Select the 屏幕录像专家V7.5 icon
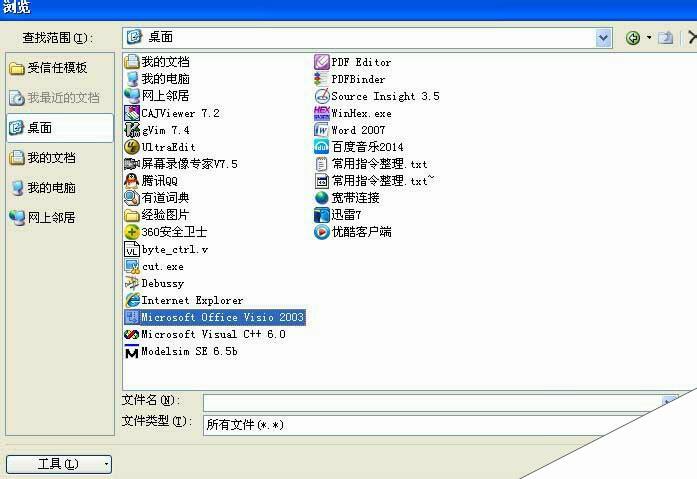The image size is (697, 479). pos(132,164)
